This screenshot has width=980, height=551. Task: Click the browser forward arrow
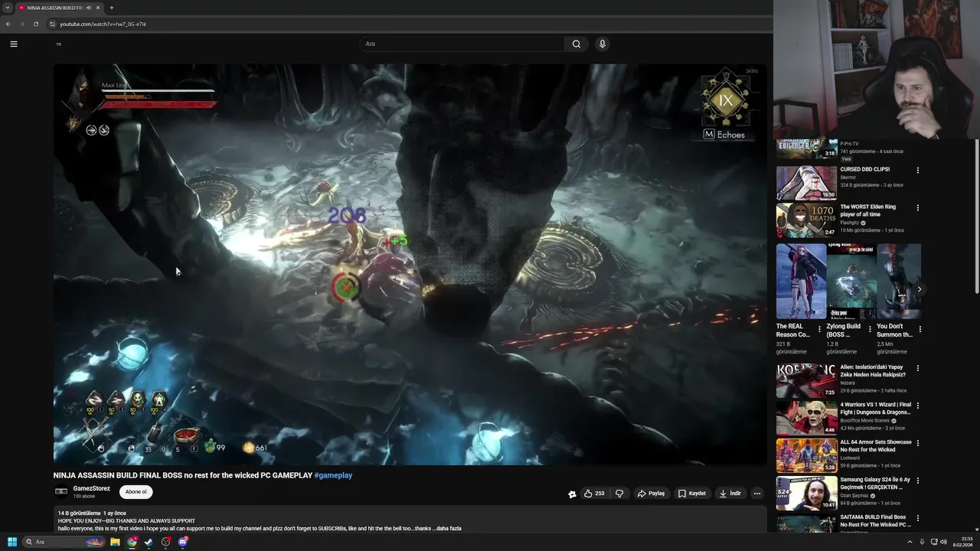point(21,24)
